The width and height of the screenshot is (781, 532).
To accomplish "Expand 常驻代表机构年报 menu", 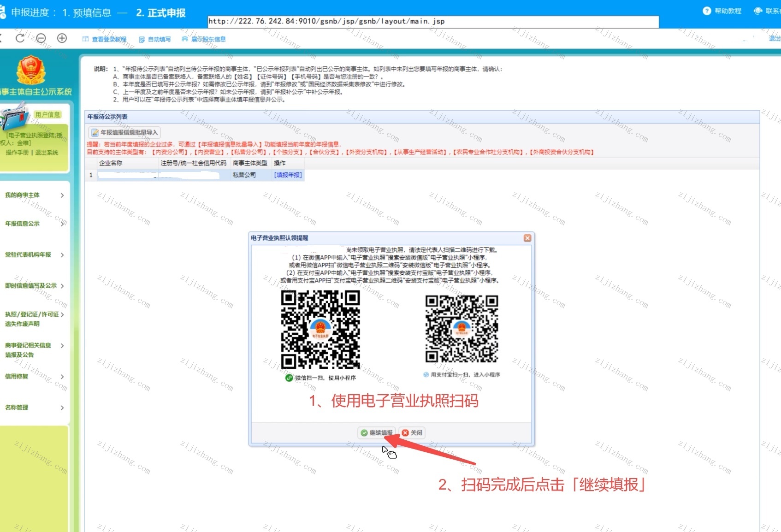I will click(35, 254).
